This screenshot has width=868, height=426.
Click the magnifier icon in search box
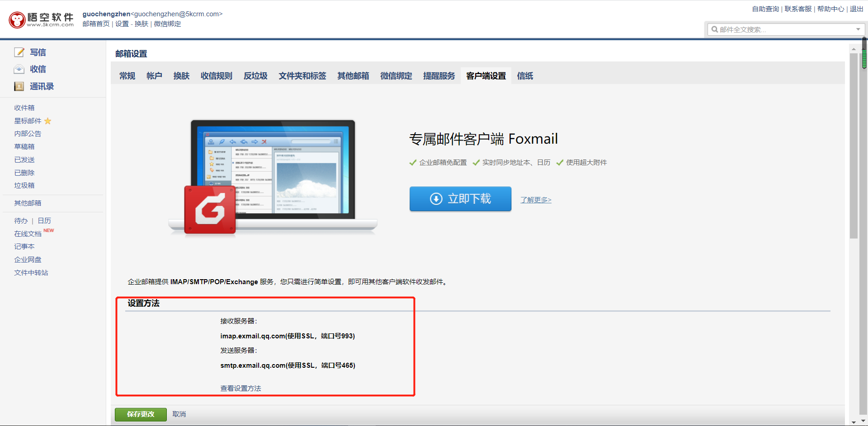point(714,29)
